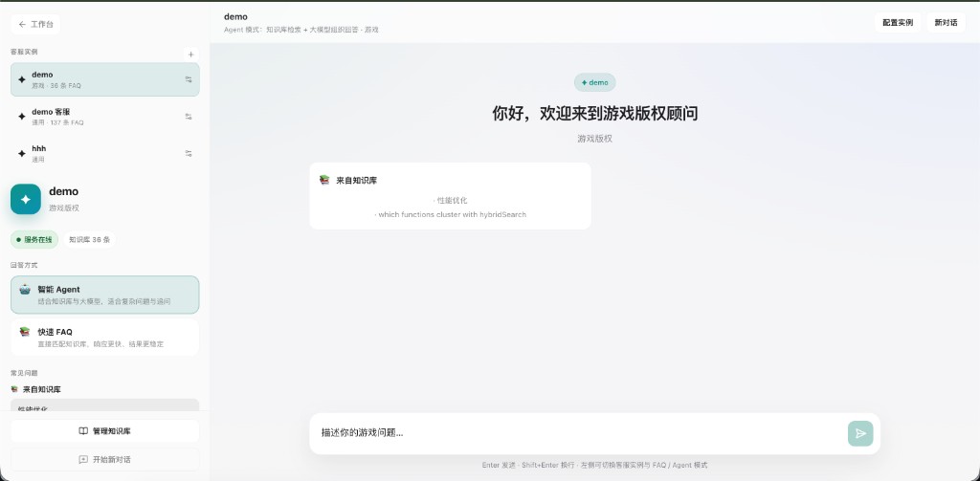Select the hhh instance

click(x=105, y=153)
